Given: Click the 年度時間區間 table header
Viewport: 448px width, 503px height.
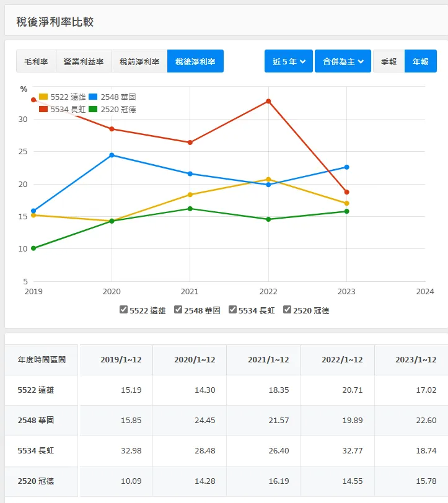Looking at the screenshot, I should (42, 360).
